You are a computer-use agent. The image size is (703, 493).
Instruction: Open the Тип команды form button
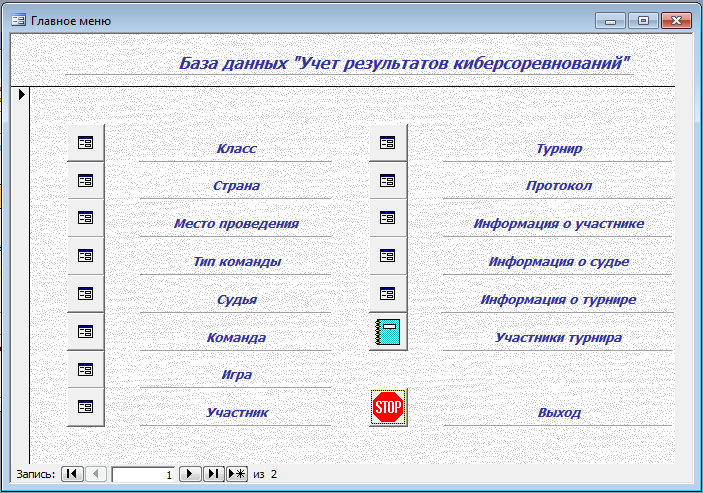click(x=86, y=256)
